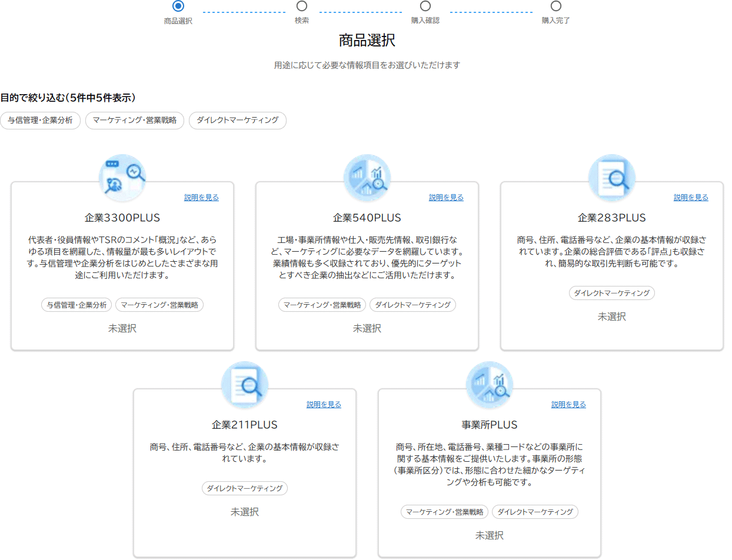This screenshot has height=560, width=732.
Task: Show 説明を見る for 企業211PLUS
Action: click(324, 405)
